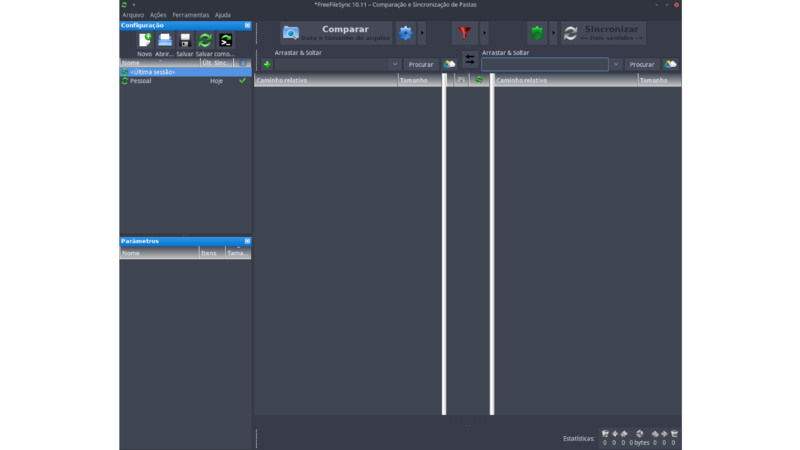Expand the right folder path dropdown

click(x=616, y=64)
